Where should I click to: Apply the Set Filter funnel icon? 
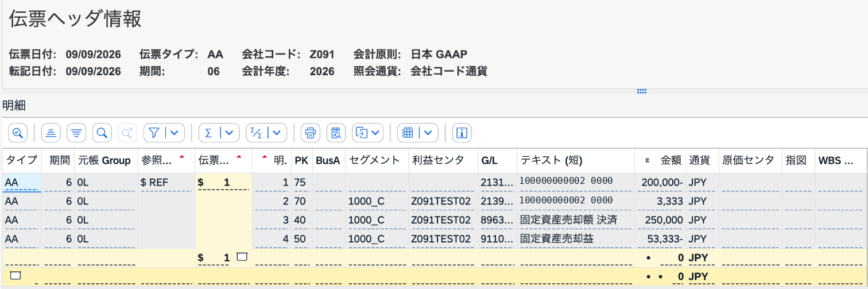point(154,133)
